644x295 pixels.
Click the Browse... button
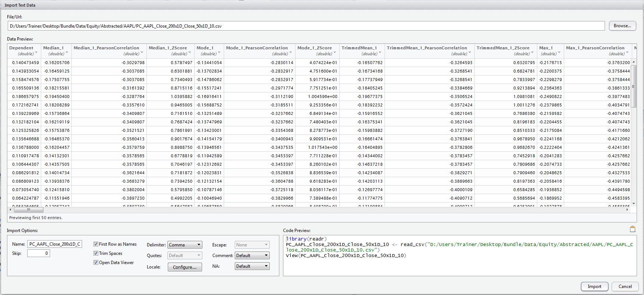click(x=622, y=26)
